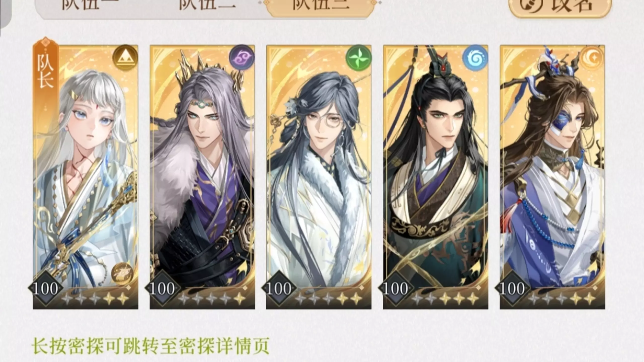Select the character card with glasses
This screenshot has width=644, height=362.
tap(319, 177)
